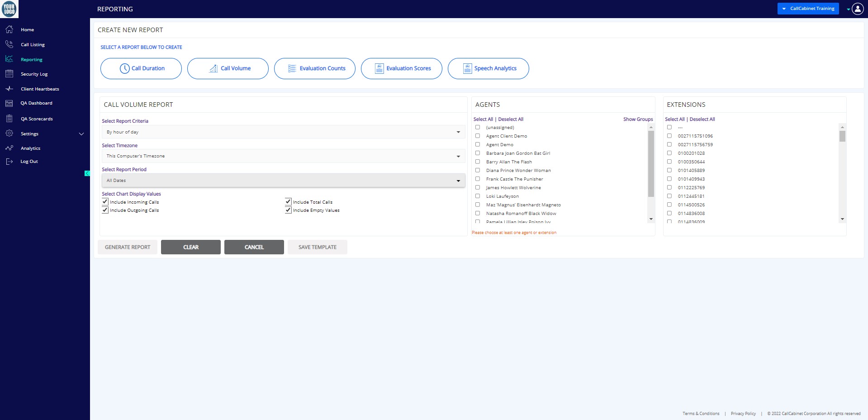Click the document icon on Evaluation Scores
The height and width of the screenshot is (420, 868).
click(x=379, y=68)
